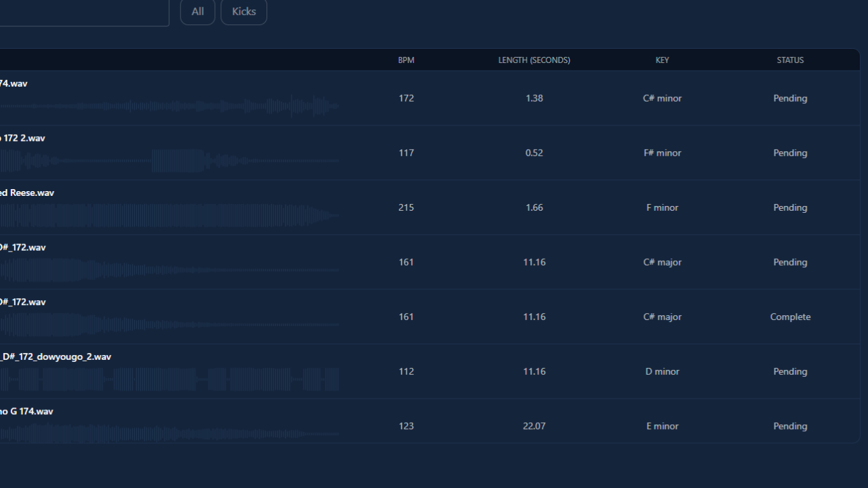Click the search input field
868x488 pixels.
[x=84, y=12]
